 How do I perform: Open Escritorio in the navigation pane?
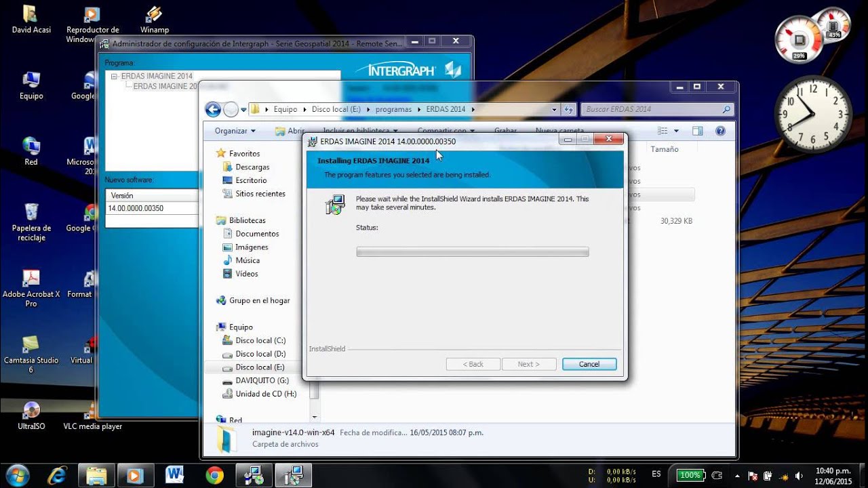[x=251, y=180]
